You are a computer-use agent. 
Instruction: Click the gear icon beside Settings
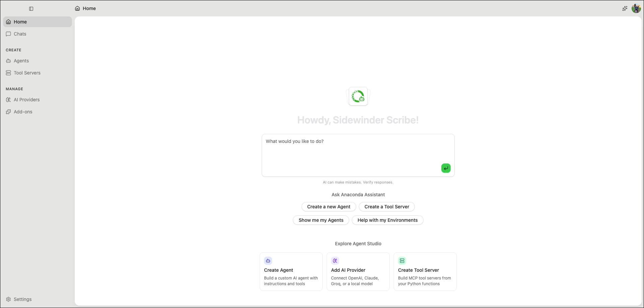(8, 299)
